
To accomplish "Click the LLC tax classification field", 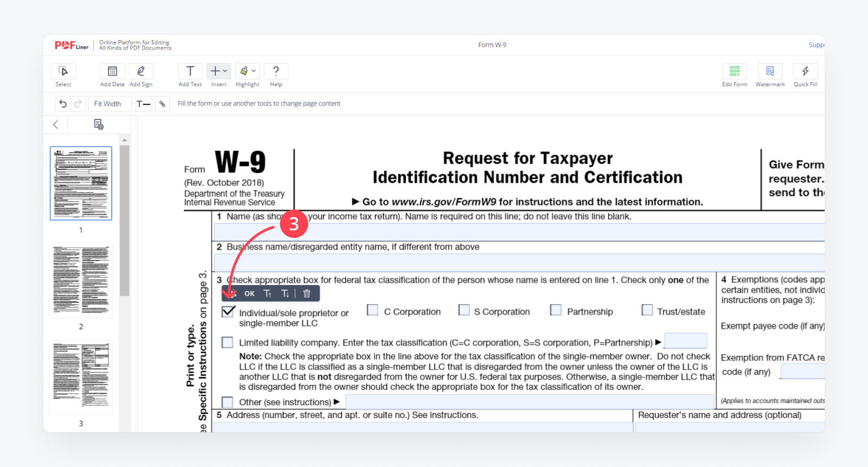I will tap(686, 341).
